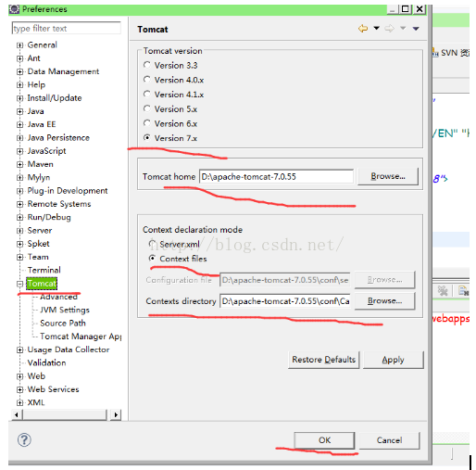Expand the Java EE tree node
The width and height of the screenshot is (476, 470).
click(19, 125)
